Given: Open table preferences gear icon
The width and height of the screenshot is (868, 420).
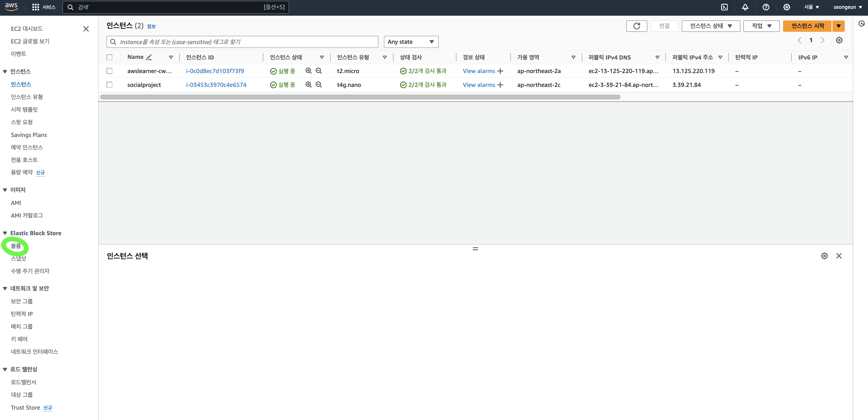Looking at the screenshot, I should click(x=839, y=40).
